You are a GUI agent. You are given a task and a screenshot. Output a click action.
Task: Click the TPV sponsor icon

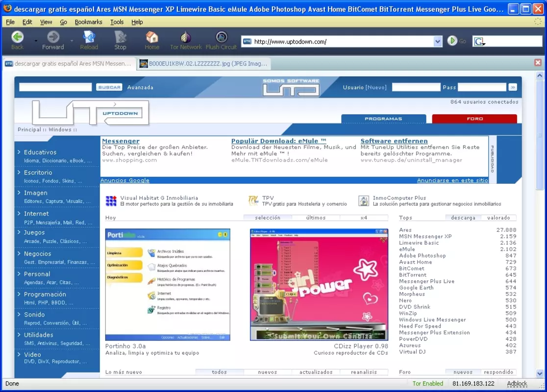[x=253, y=200]
